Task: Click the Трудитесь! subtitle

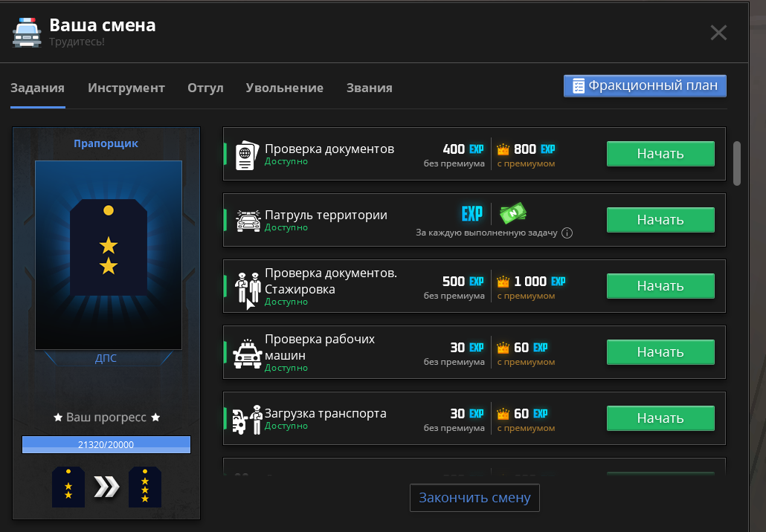Action: point(77,42)
